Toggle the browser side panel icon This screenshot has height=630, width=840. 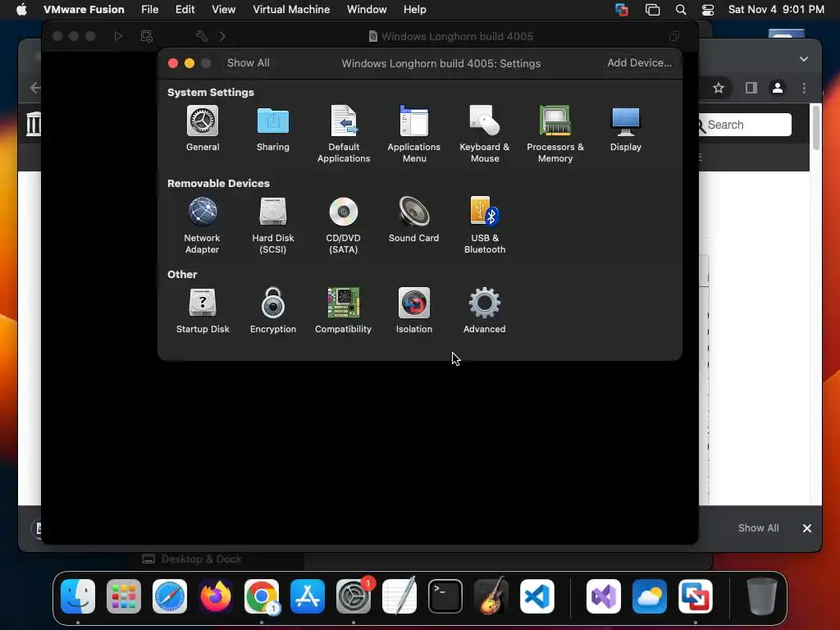[751, 88]
